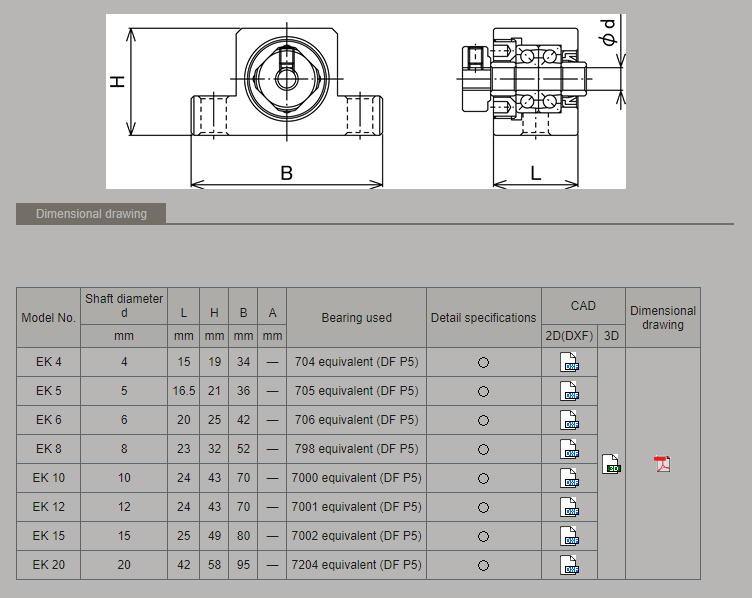Download the DXF file for EK 8
The width and height of the screenshot is (752, 598).
click(570, 449)
